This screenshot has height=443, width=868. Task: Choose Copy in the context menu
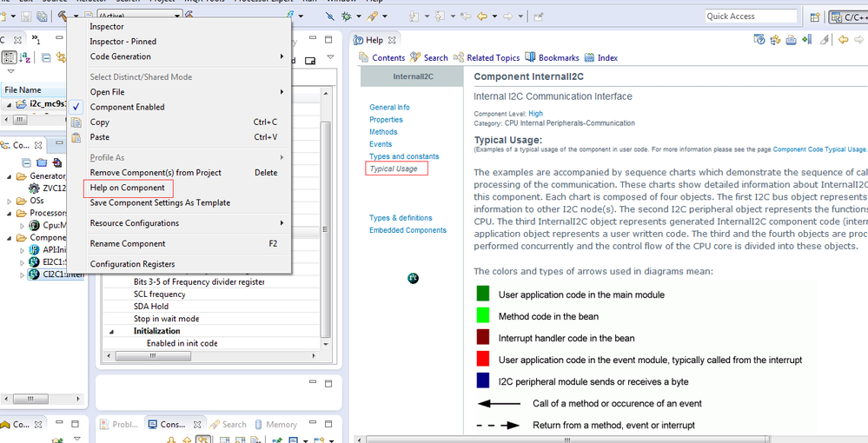point(100,122)
